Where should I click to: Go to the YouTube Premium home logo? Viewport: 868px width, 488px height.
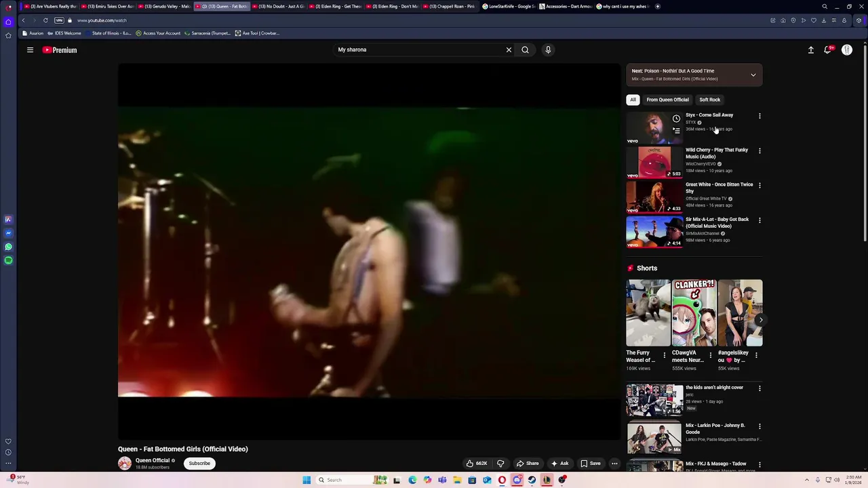coord(60,50)
